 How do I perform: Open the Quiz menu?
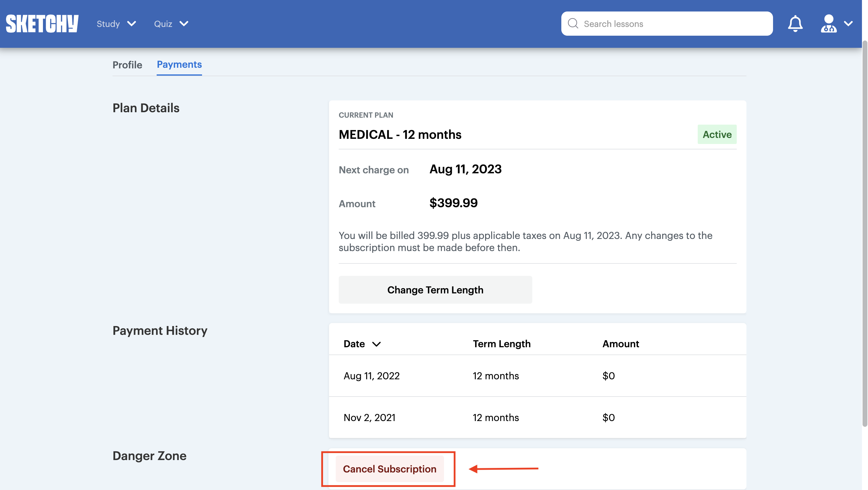[x=163, y=24]
